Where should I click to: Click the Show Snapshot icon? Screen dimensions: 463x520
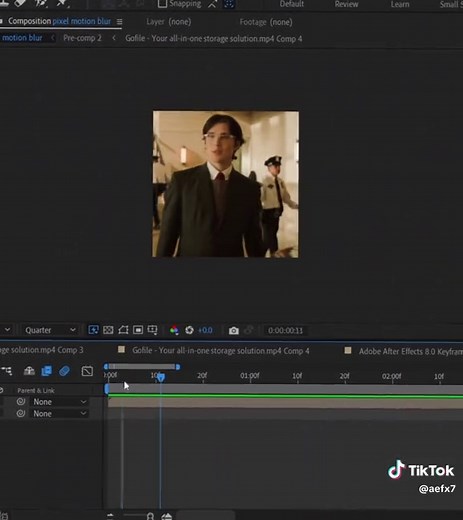tap(248, 331)
